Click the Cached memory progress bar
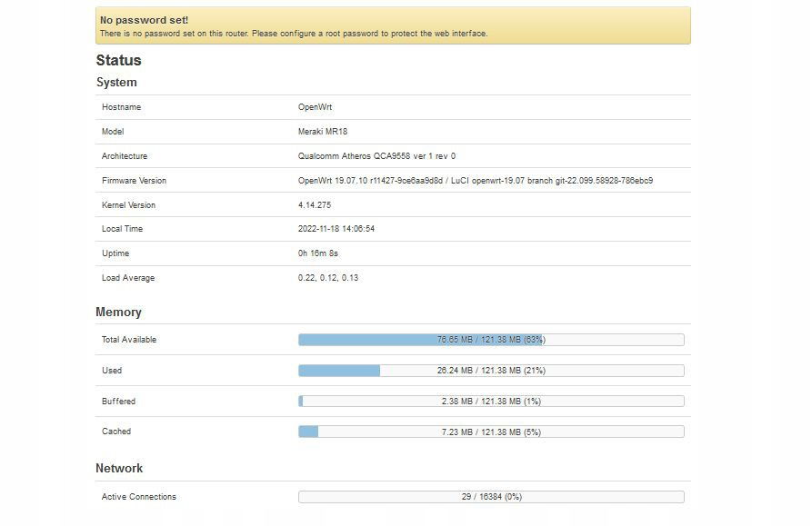Image resolution: width=812 pixels, height=526 pixels. [491, 432]
